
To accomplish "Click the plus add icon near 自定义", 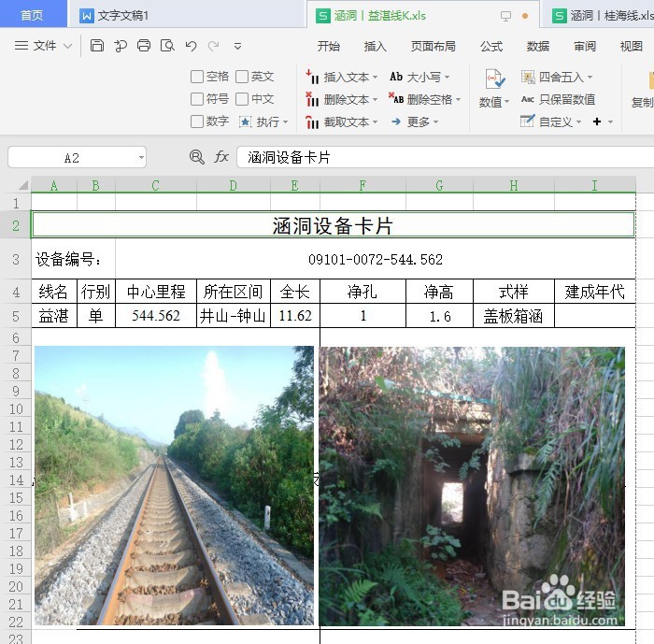I will coord(597,122).
